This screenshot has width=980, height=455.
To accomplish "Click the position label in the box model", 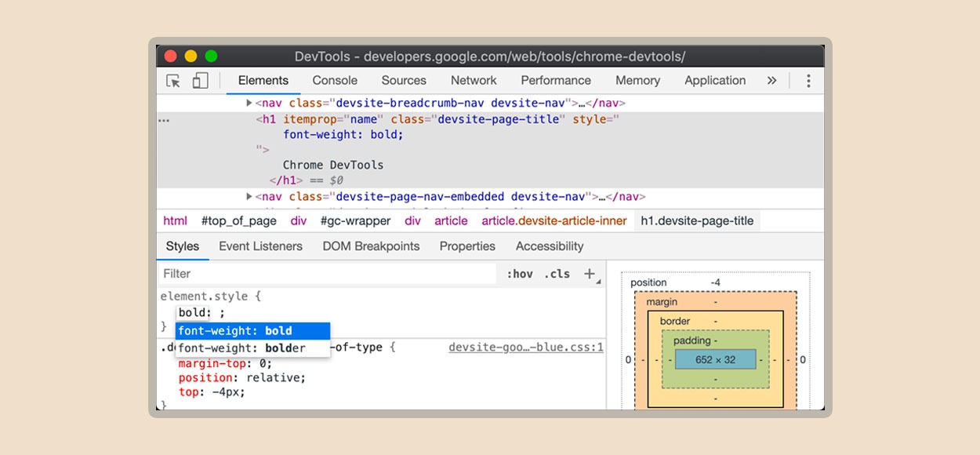I will pyautogui.click(x=648, y=282).
